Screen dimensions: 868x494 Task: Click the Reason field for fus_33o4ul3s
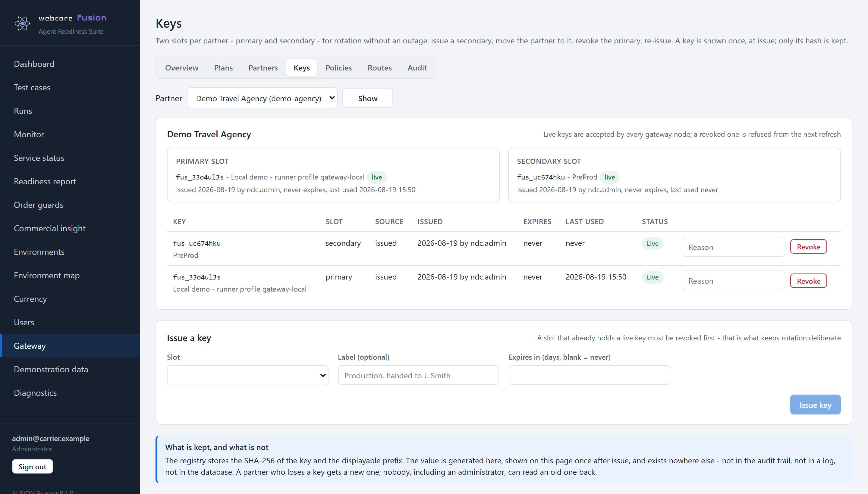pyautogui.click(x=733, y=281)
